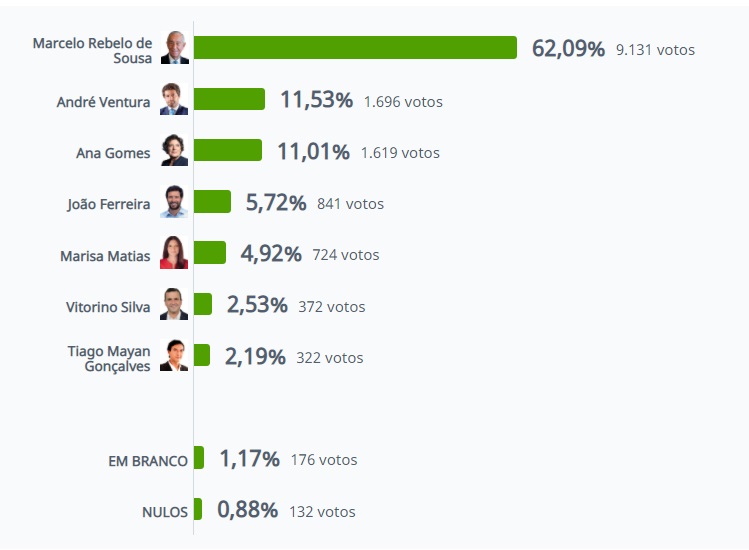
Task: Click the EM BRANCO label
Action: point(147,461)
